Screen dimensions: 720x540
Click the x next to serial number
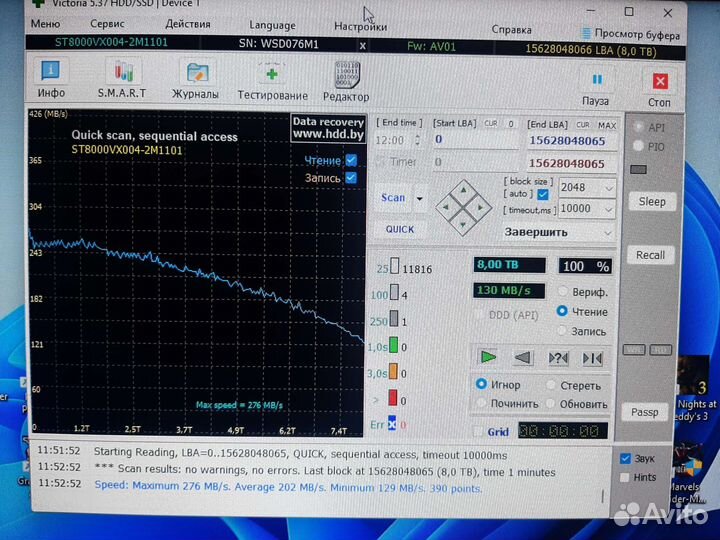[x=363, y=46]
